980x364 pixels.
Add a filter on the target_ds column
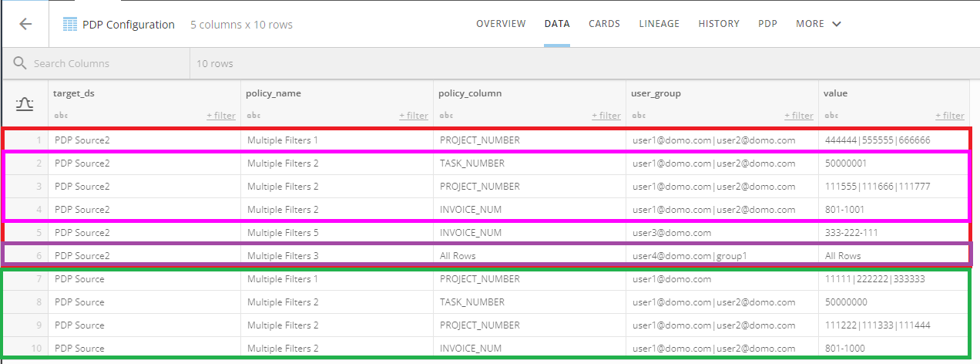click(x=220, y=116)
